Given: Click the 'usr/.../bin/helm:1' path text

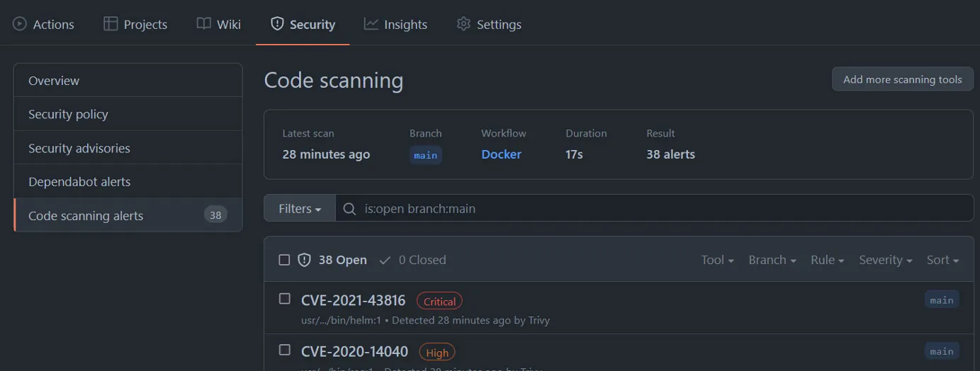Looking at the screenshot, I should pyautogui.click(x=341, y=320).
